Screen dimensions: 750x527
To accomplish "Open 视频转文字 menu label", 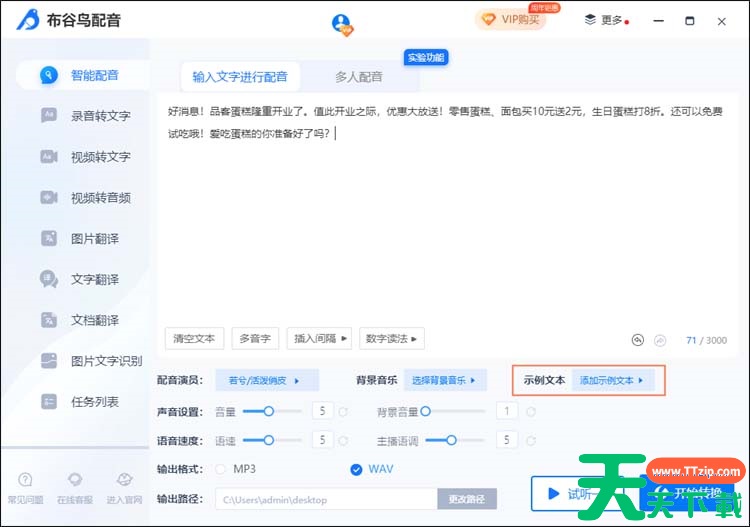I will pyautogui.click(x=101, y=156).
